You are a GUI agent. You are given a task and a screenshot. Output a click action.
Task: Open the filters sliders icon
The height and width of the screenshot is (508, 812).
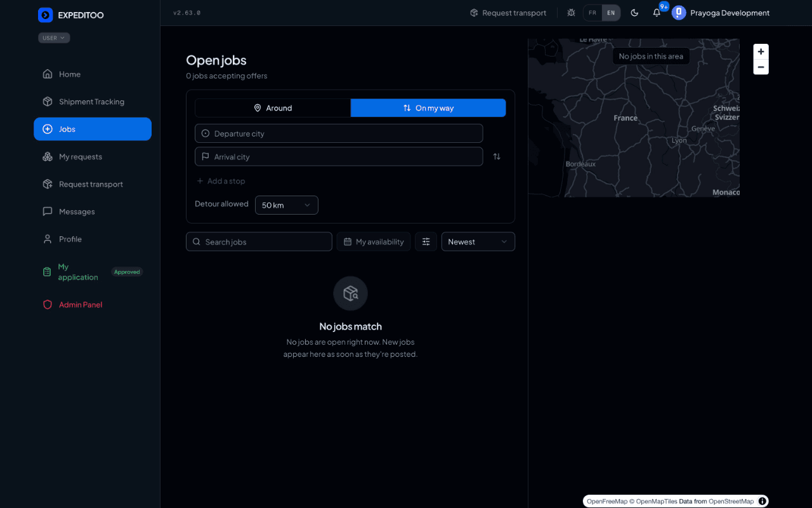tap(426, 242)
